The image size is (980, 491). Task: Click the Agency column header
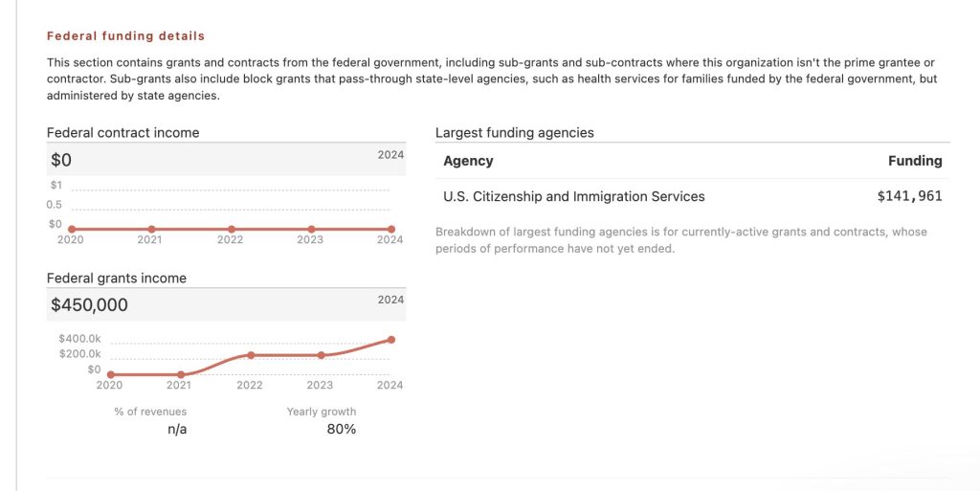468,161
